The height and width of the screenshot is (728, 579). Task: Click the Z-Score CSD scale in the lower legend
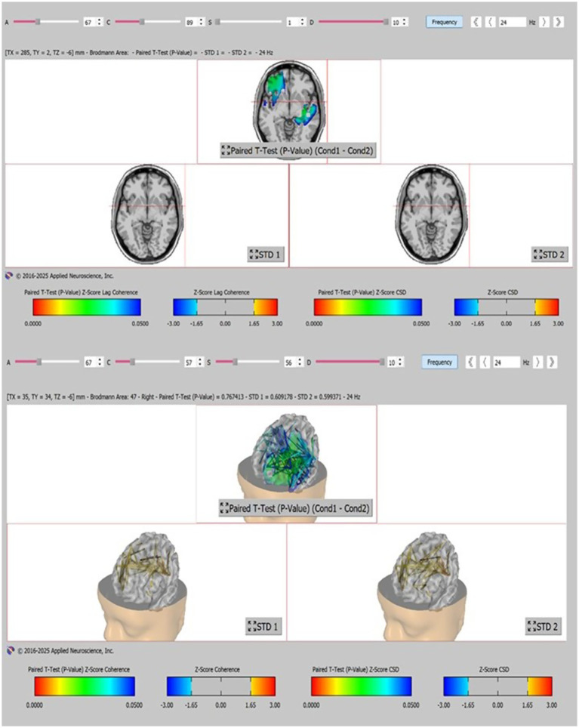coord(497,686)
